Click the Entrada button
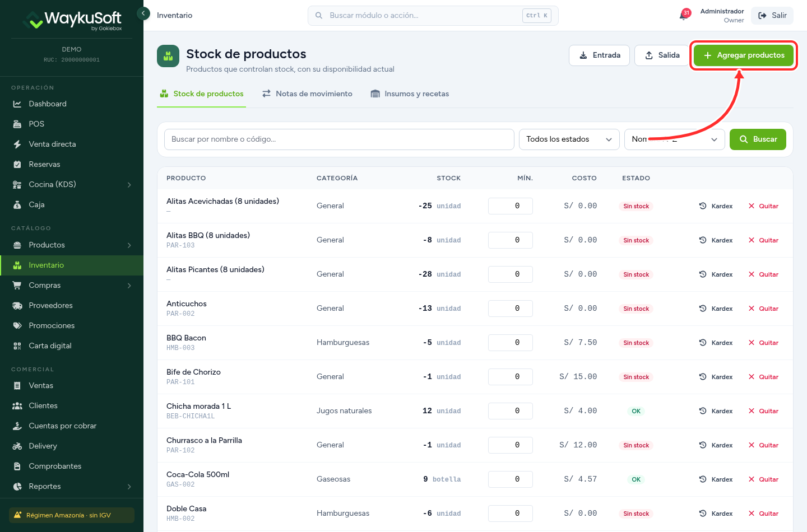The height and width of the screenshot is (532, 807). tap(599, 55)
